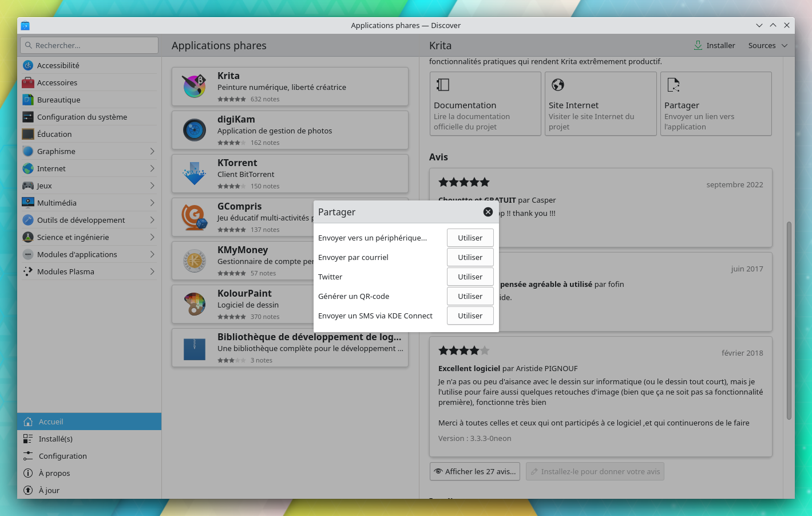Image resolution: width=812 pixels, height=516 pixels.
Task: Use Générer un QR-code option
Action: [470, 296]
